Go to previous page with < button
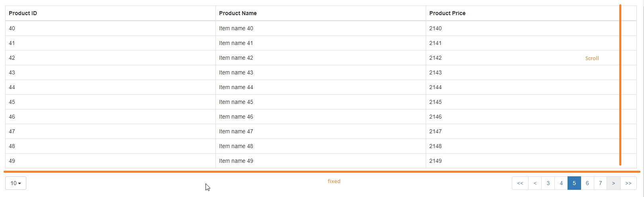This screenshot has width=644, height=197. pyautogui.click(x=535, y=183)
